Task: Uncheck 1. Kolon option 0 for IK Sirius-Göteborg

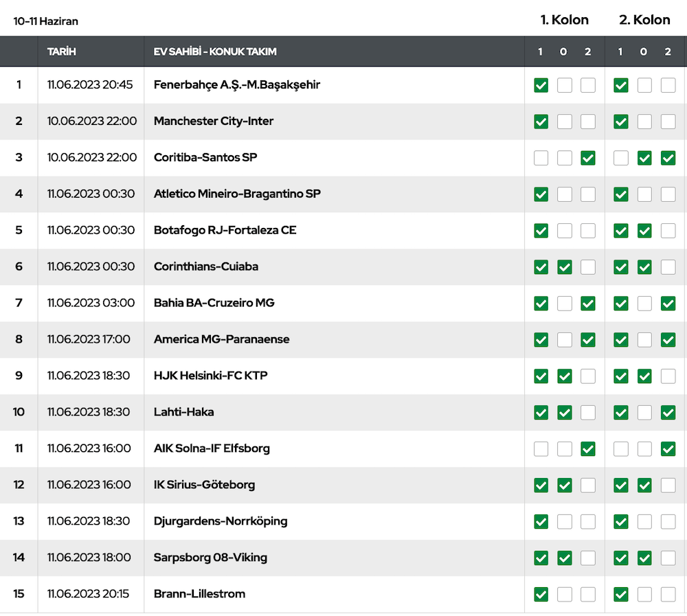Action: click(564, 485)
